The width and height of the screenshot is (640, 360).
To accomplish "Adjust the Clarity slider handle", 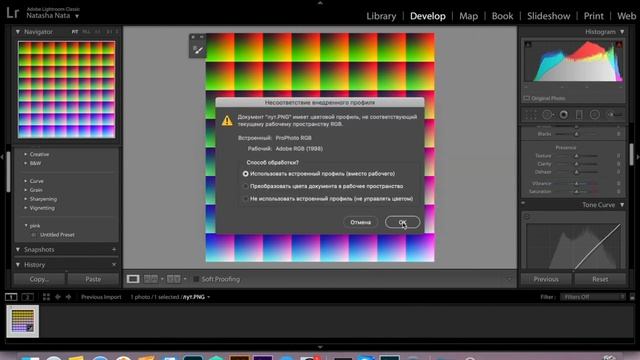I will tap(576, 164).
